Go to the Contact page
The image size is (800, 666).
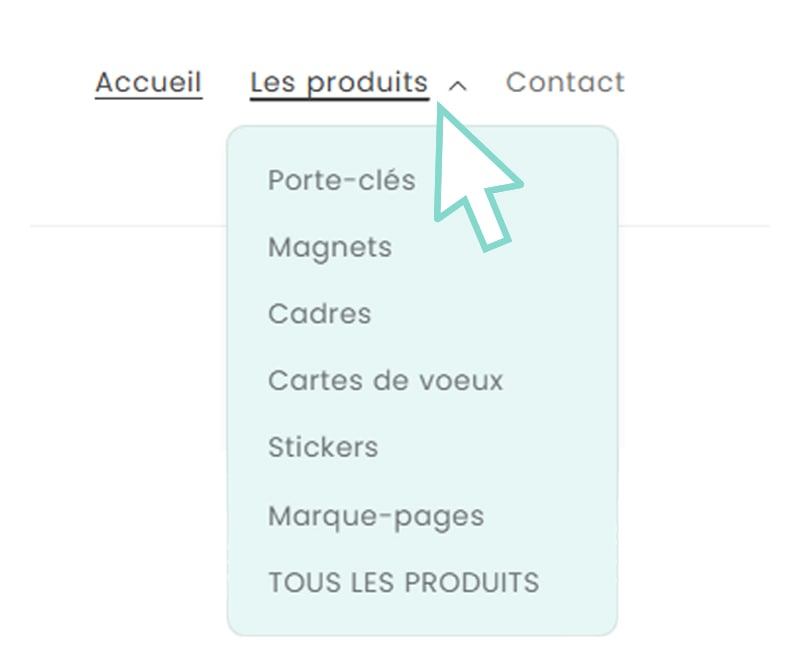tap(565, 82)
